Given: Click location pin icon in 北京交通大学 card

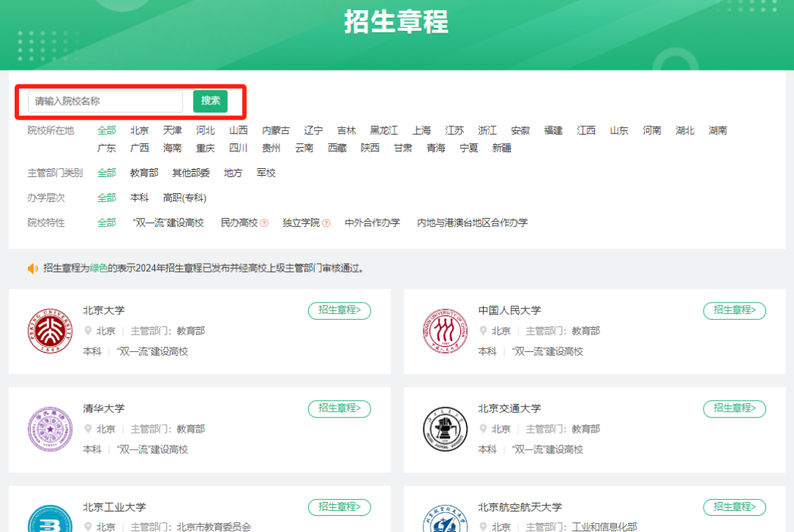Looking at the screenshot, I should (482, 429).
